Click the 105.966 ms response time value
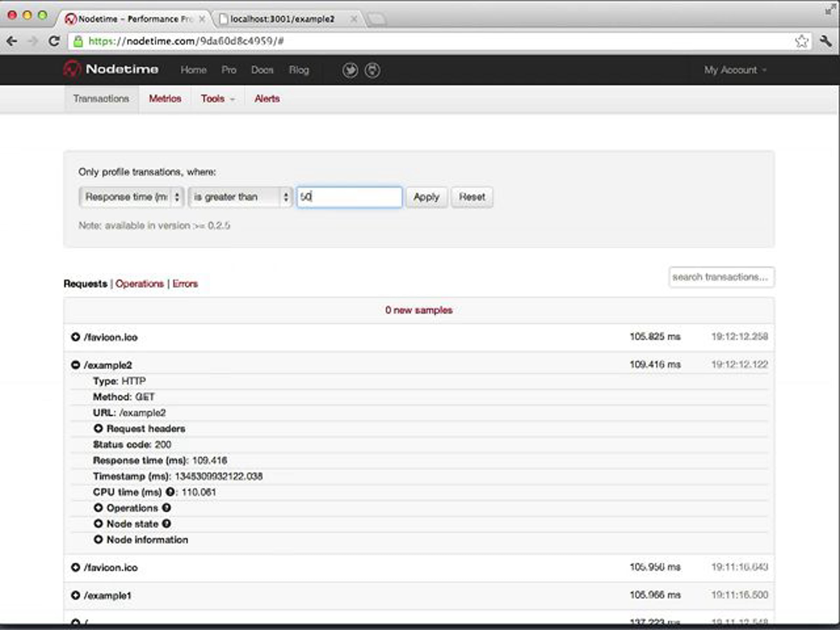840x630 pixels. coord(655,595)
